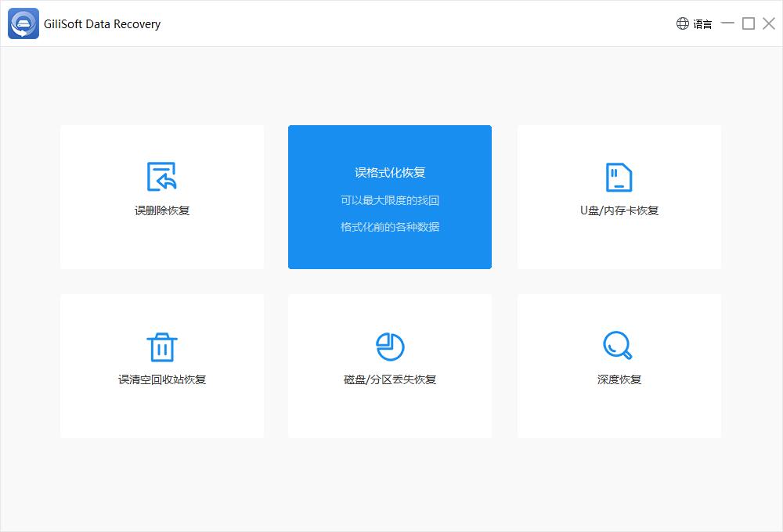Select the 误清空回收站恢复 label
This screenshot has height=532, width=783.
coord(162,379)
